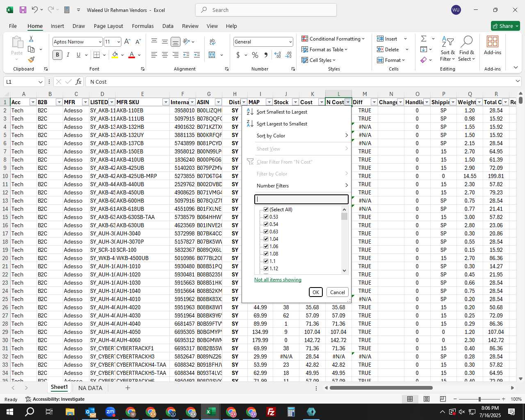Uncheck the 0.53 filter value

tap(266, 217)
